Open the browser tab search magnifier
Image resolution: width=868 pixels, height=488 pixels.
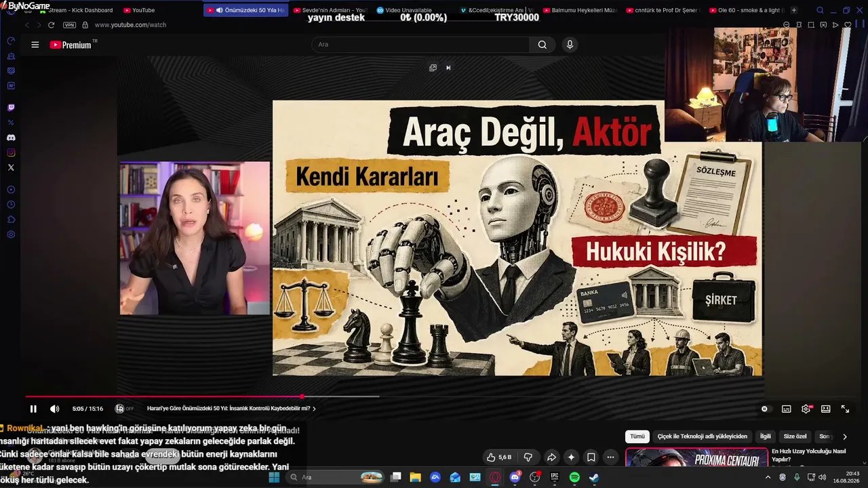[x=820, y=10]
